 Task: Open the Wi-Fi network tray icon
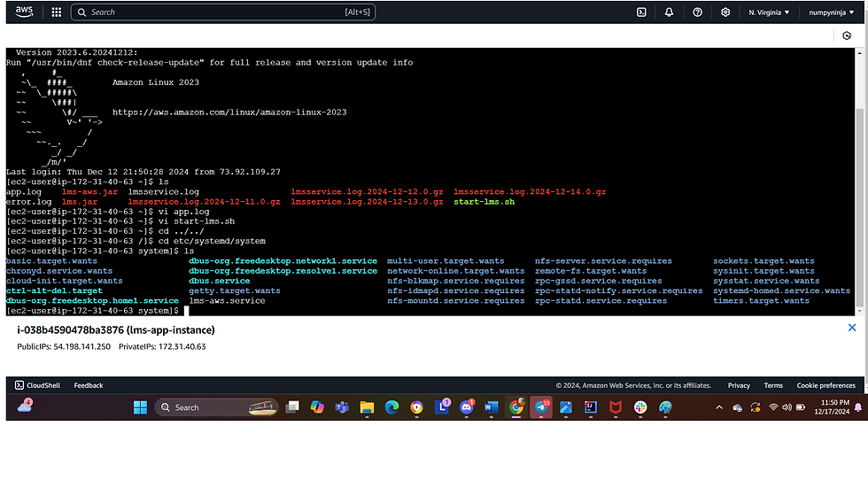(773, 407)
